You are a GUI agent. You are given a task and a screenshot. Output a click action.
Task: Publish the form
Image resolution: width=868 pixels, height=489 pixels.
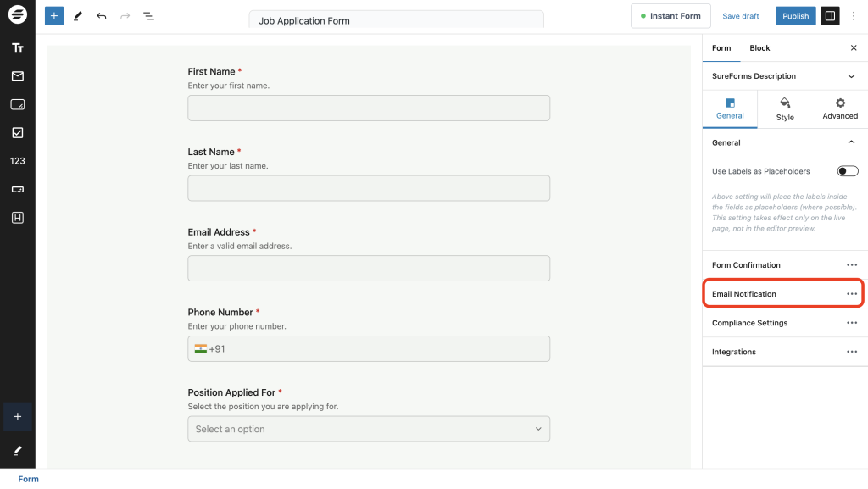click(x=795, y=15)
